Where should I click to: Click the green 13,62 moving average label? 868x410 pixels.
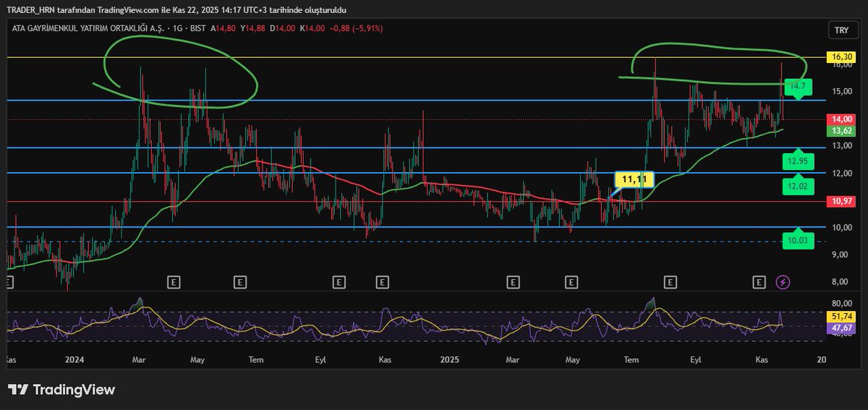[841, 131]
